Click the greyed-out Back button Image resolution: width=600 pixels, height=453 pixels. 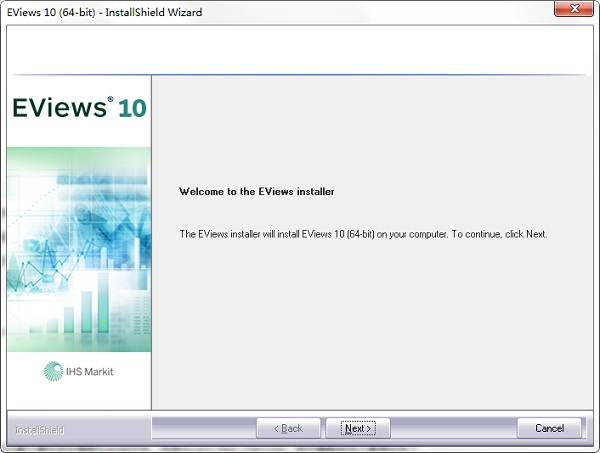click(x=288, y=428)
